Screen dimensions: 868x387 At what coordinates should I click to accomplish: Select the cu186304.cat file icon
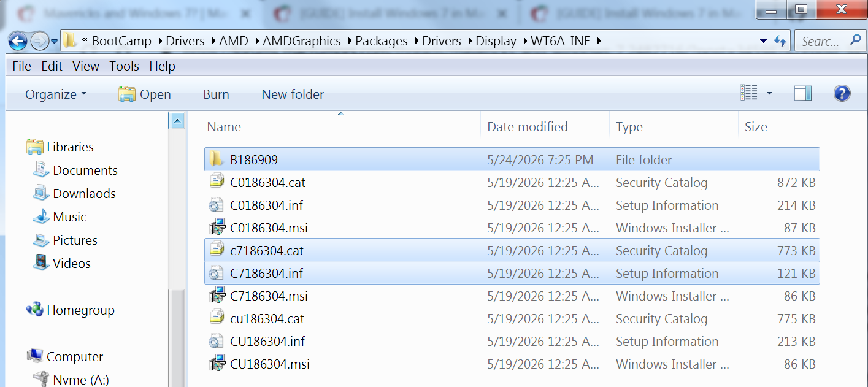tap(217, 318)
